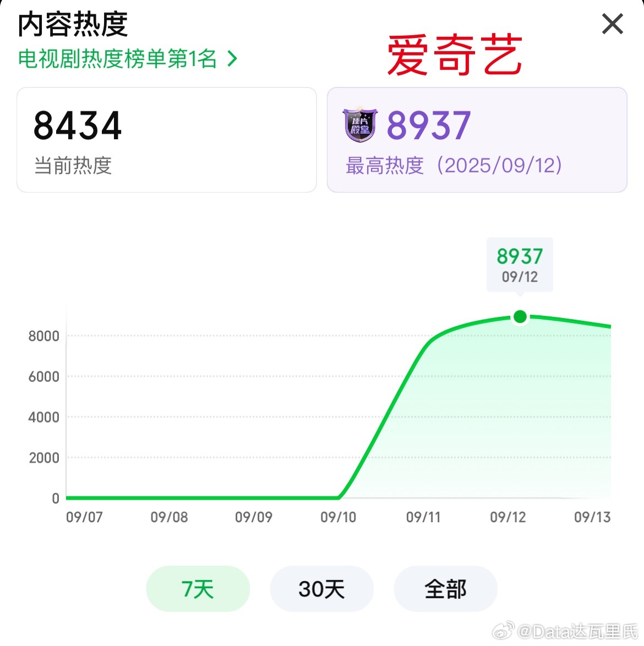Select the 09/07 x-axis date label
644x646 pixels.
coord(84,517)
